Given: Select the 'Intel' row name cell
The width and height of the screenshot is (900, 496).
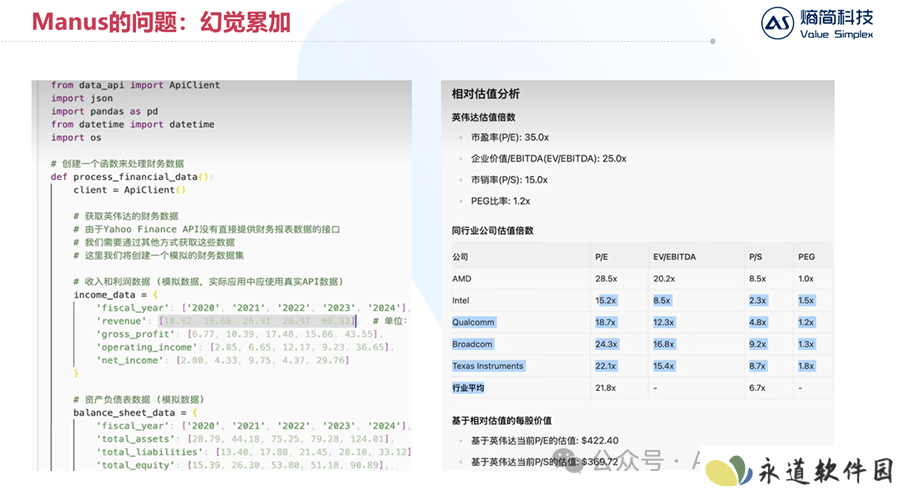Looking at the screenshot, I should 460,300.
